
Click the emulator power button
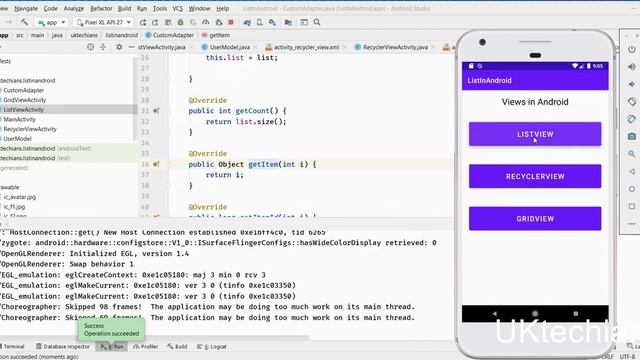coord(631,49)
